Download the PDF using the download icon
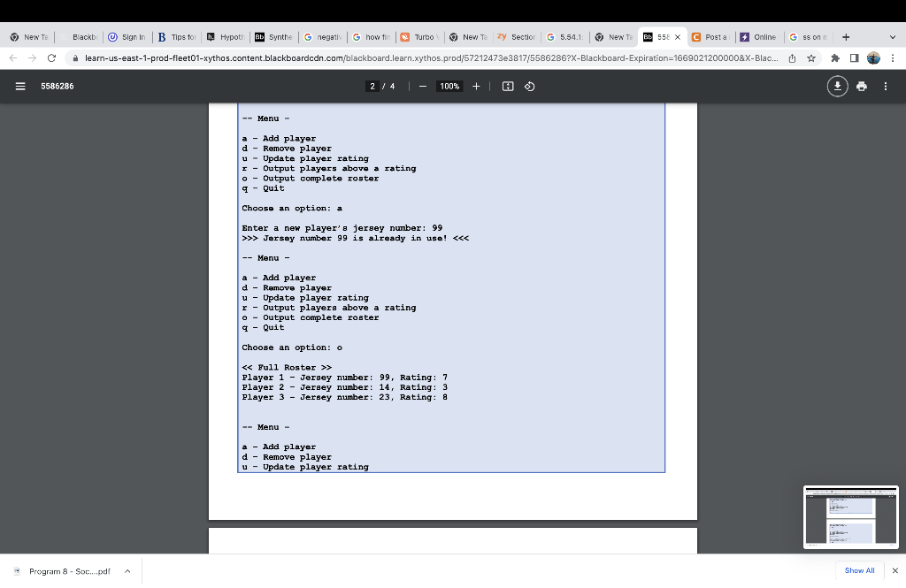The width and height of the screenshot is (906, 588). point(837,86)
